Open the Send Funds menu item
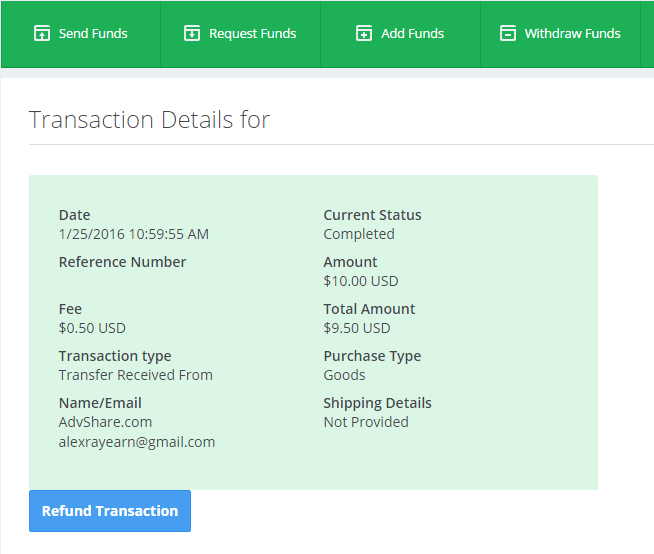Viewport: 654px width, 554px height. coord(93,34)
